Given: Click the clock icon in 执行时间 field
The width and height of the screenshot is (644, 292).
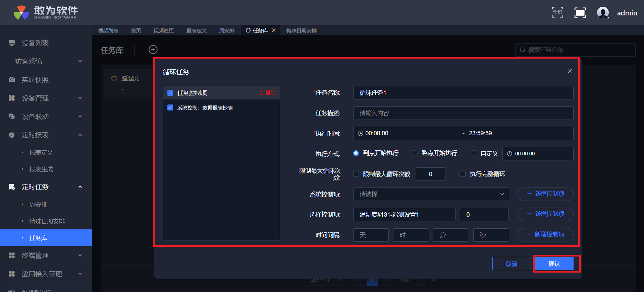Looking at the screenshot, I should click(x=361, y=133).
